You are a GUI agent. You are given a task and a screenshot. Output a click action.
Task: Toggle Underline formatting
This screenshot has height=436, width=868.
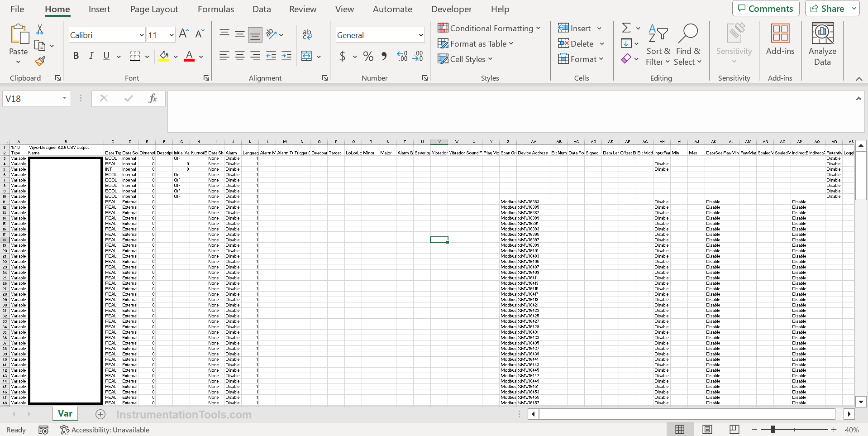(x=106, y=56)
